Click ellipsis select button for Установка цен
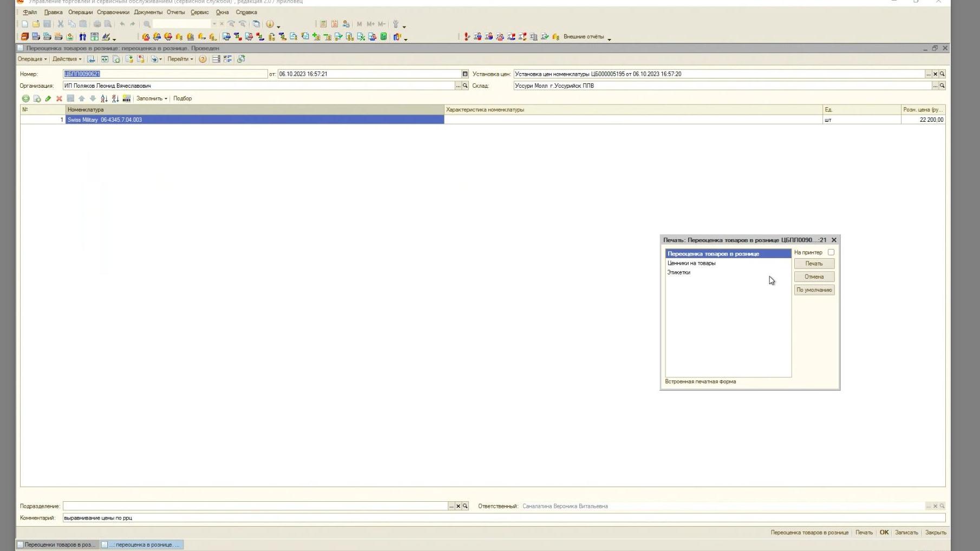The height and width of the screenshot is (551, 980). coord(928,74)
